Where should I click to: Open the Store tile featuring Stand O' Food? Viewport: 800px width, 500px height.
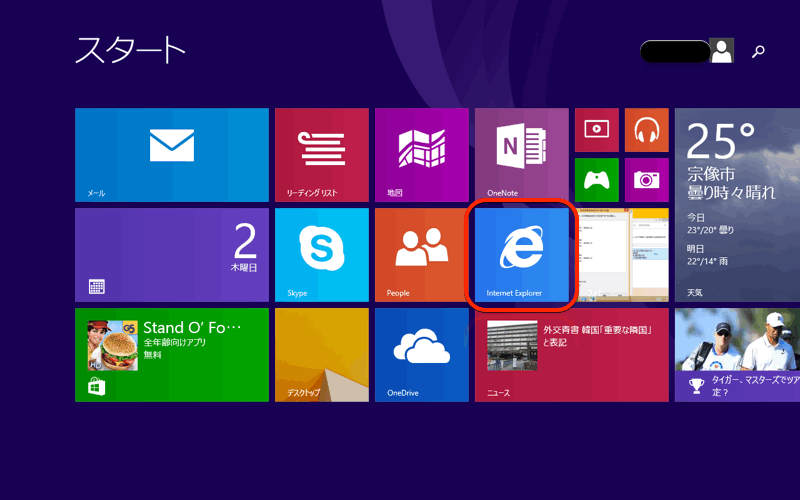click(171, 355)
